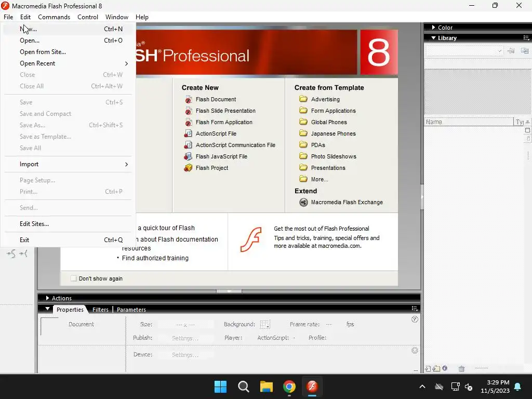
Task: Choose Open... from the File menu
Action: tap(68, 41)
